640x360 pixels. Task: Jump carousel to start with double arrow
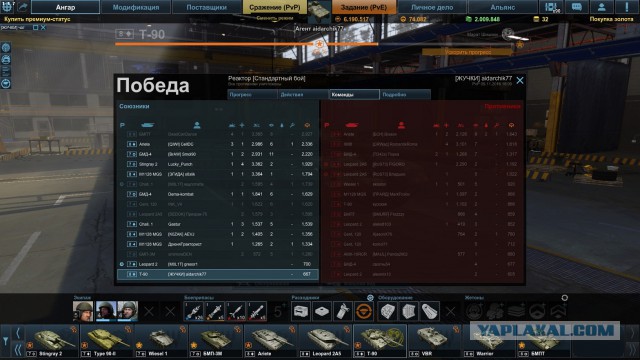click(x=18, y=350)
